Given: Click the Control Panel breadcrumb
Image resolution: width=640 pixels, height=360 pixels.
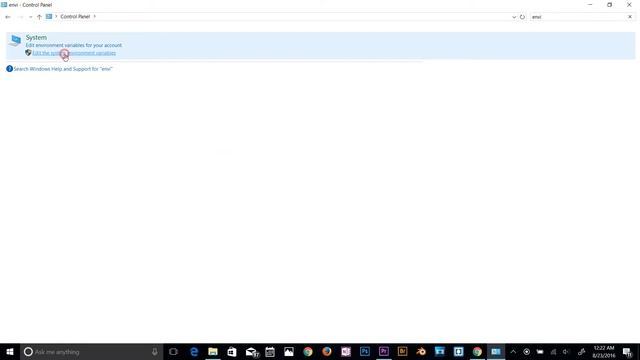Looking at the screenshot, I should click(x=75, y=16).
